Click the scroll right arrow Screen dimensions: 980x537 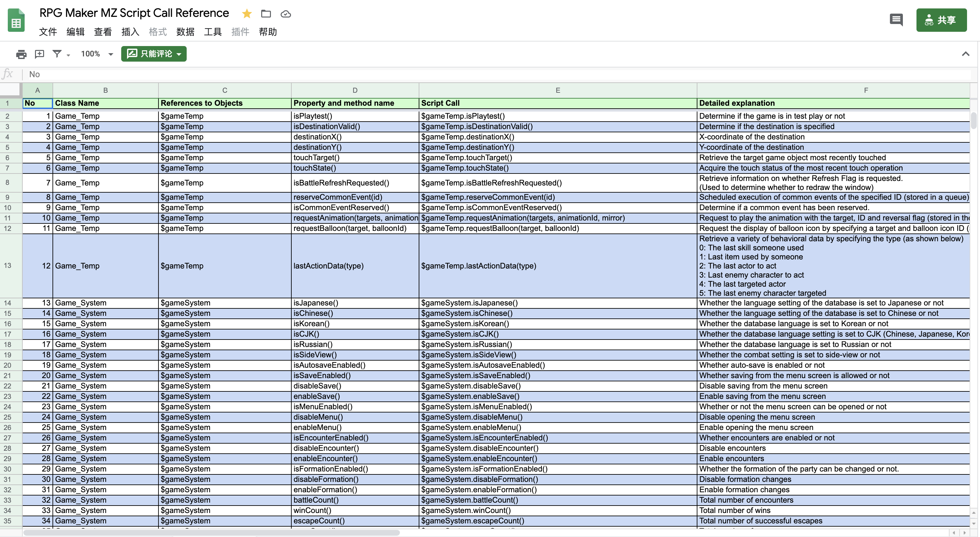pyautogui.click(x=964, y=533)
